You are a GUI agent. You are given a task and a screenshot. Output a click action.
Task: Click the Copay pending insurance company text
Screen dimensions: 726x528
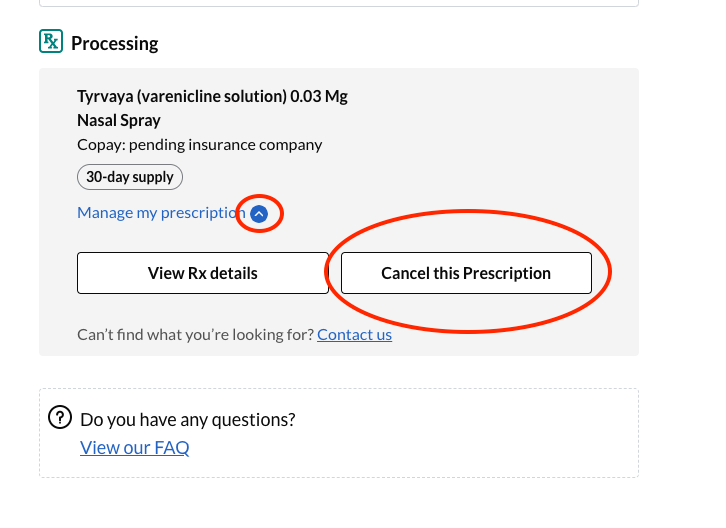pyautogui.click(x=200, y=145)
